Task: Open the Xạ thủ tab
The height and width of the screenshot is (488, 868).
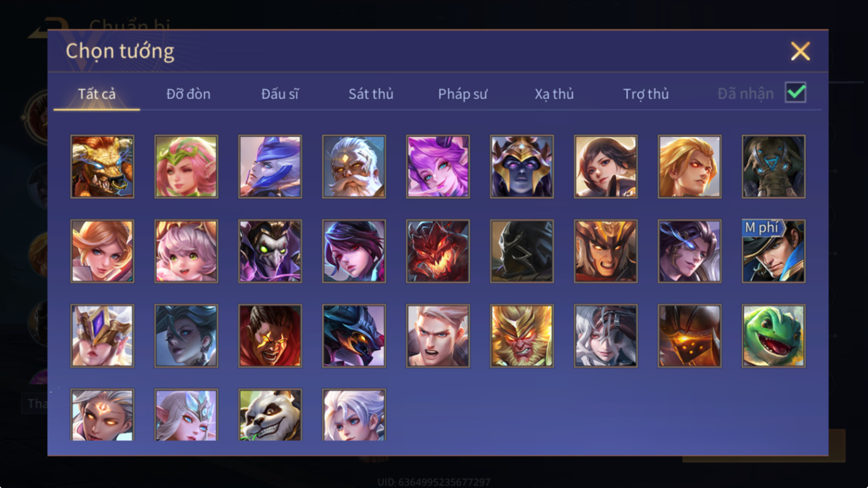Action: click(x=554, y=94)
